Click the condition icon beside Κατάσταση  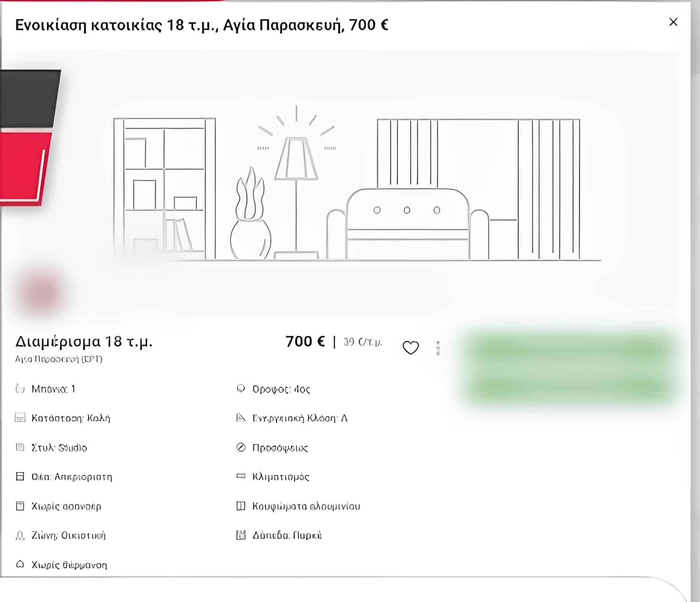pyautogui.click(x=20, y=418)
